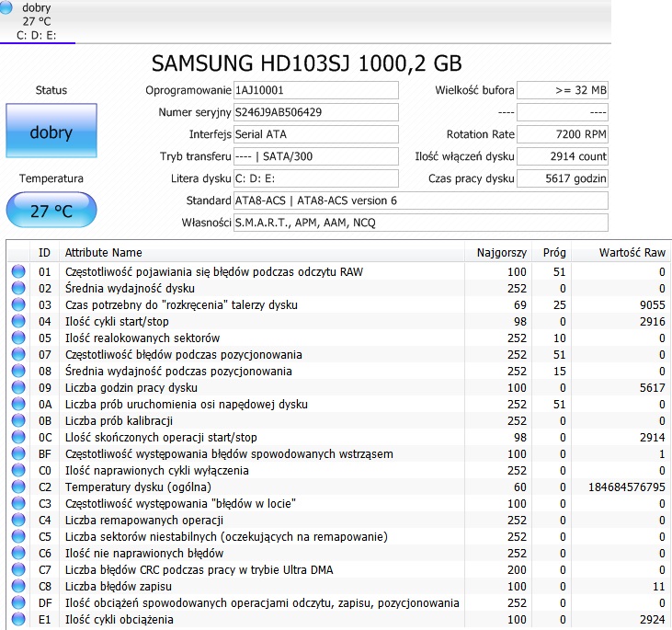Select row 'Ilość nie naprawionych błędów'
672x630 pixels.
337,554
